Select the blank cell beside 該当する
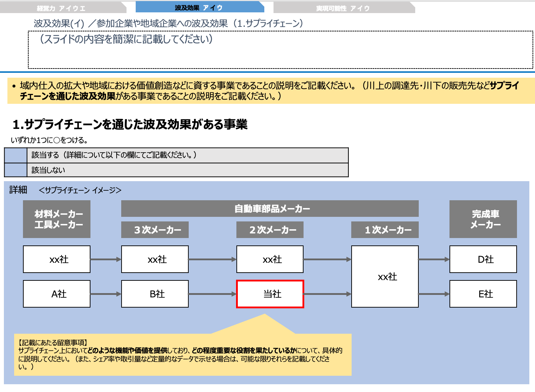Viewport: 535px width, 392px height. [15, 155]
